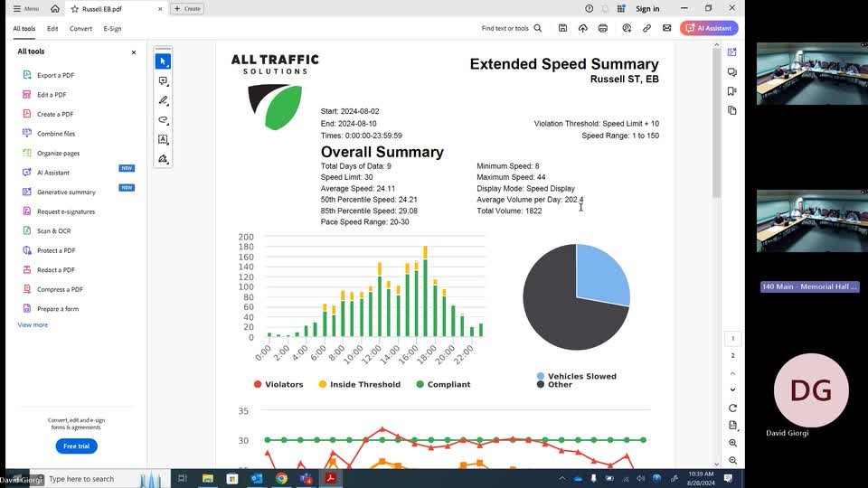Open Combine files tool
Viewport: 868px width, 488px height.
(56, 134)
